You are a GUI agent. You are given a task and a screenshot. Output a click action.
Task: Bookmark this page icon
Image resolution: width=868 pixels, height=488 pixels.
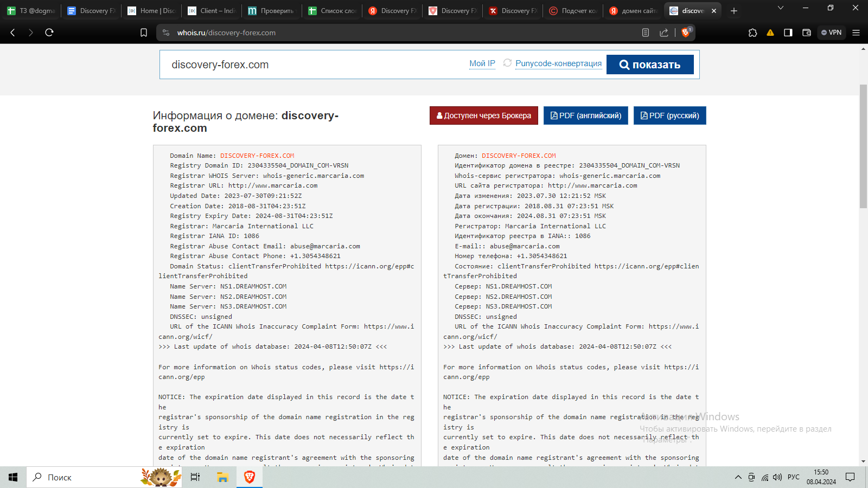tap(144, 33)
